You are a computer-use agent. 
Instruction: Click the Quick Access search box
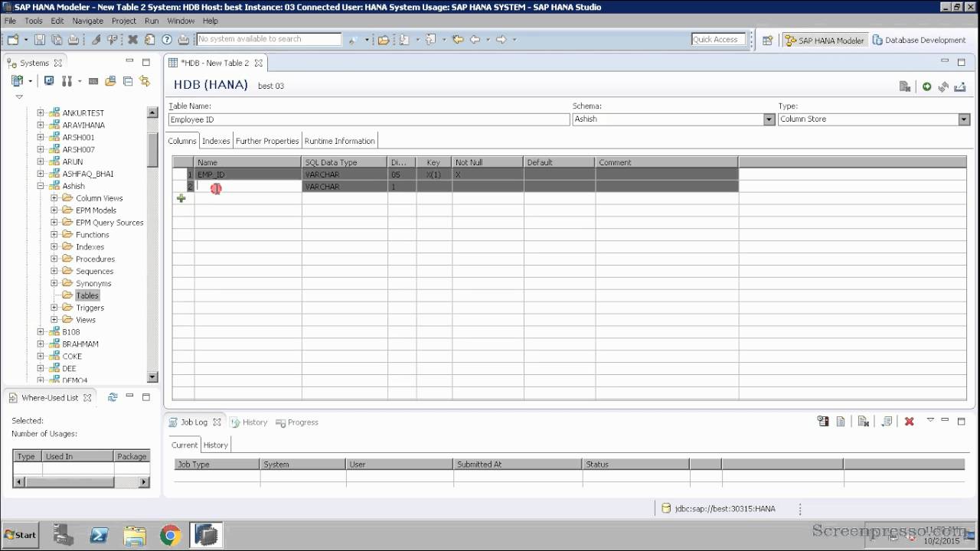point(718,39)
